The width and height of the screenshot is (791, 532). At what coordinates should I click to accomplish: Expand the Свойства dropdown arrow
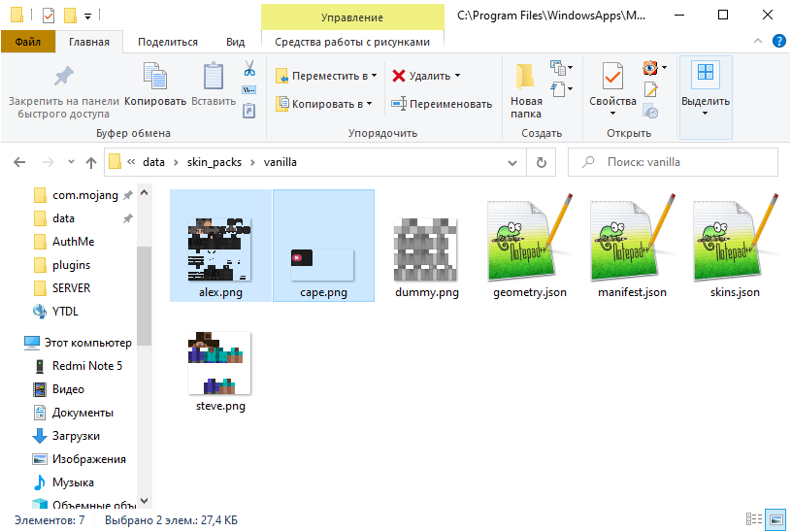click(x=612, y=113)
